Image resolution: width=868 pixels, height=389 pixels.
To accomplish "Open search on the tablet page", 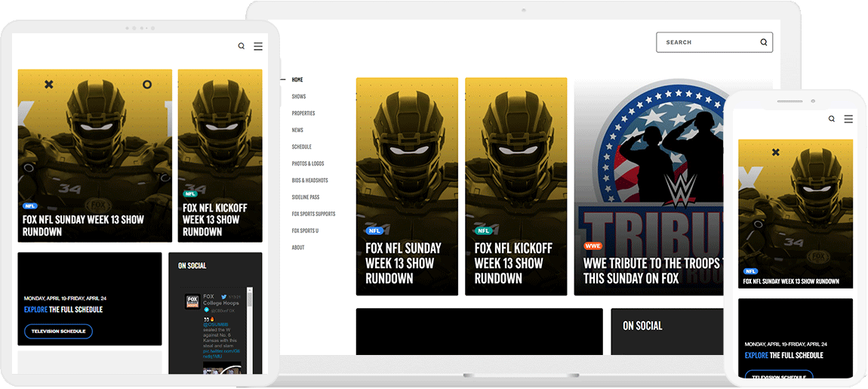I will 242,47.
